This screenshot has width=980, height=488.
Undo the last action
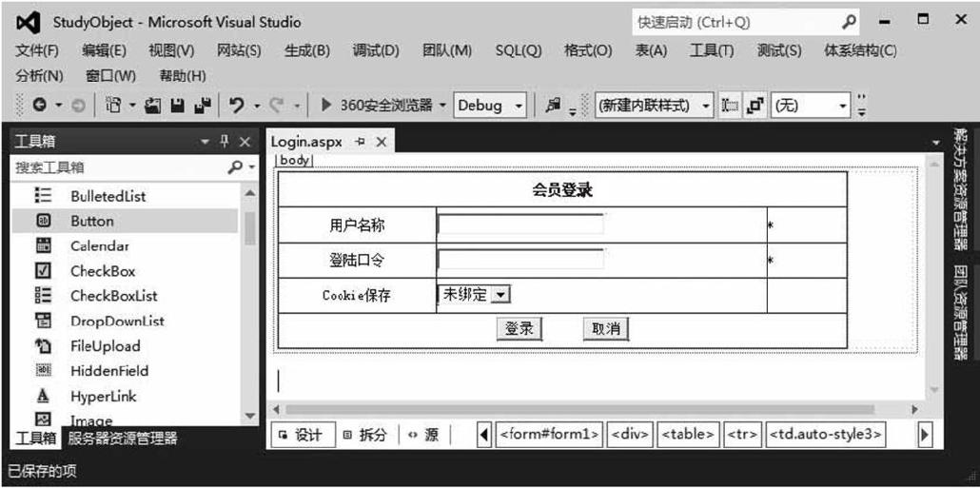pos(236,106)
